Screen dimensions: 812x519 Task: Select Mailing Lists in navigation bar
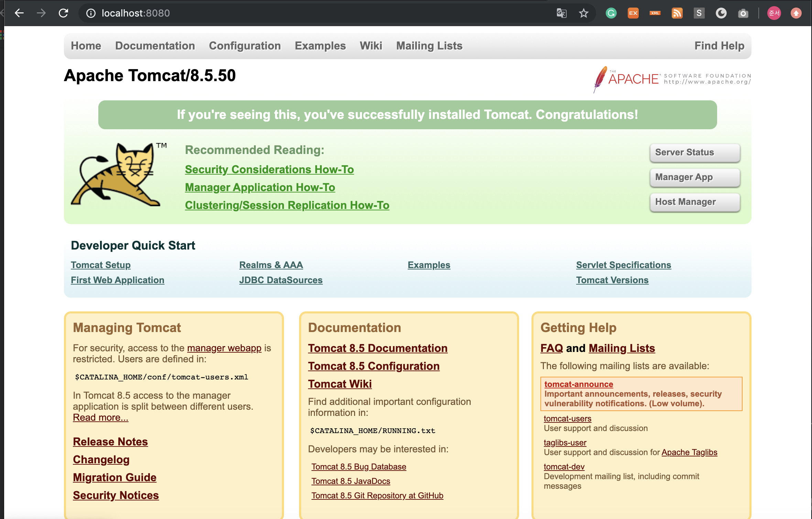[x=429, y=46]
